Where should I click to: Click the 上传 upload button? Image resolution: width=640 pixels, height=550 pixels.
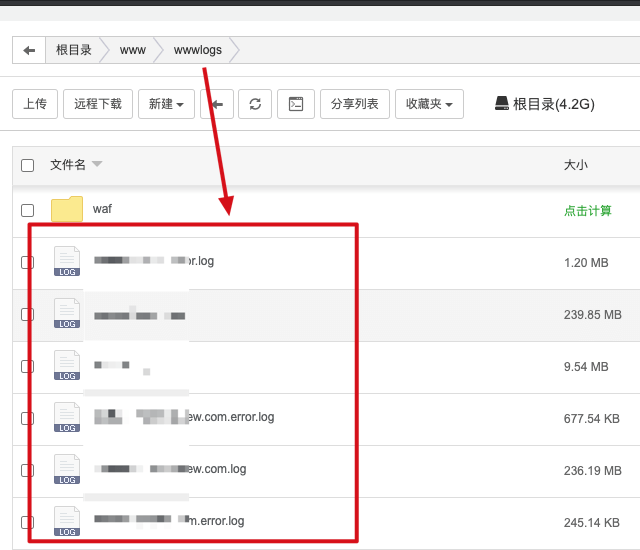(x=35, y=104)
